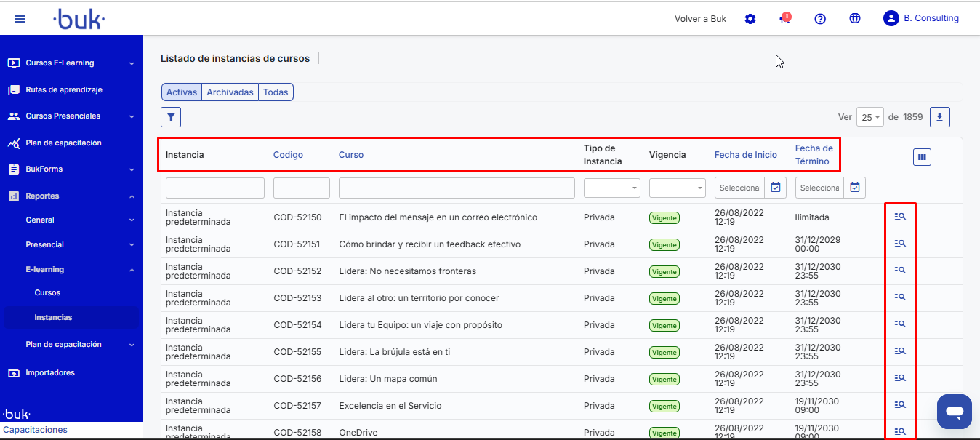This screenshot has height=440, width=980.
Task: Click the help question mark icon
Action: coord(820,19)
